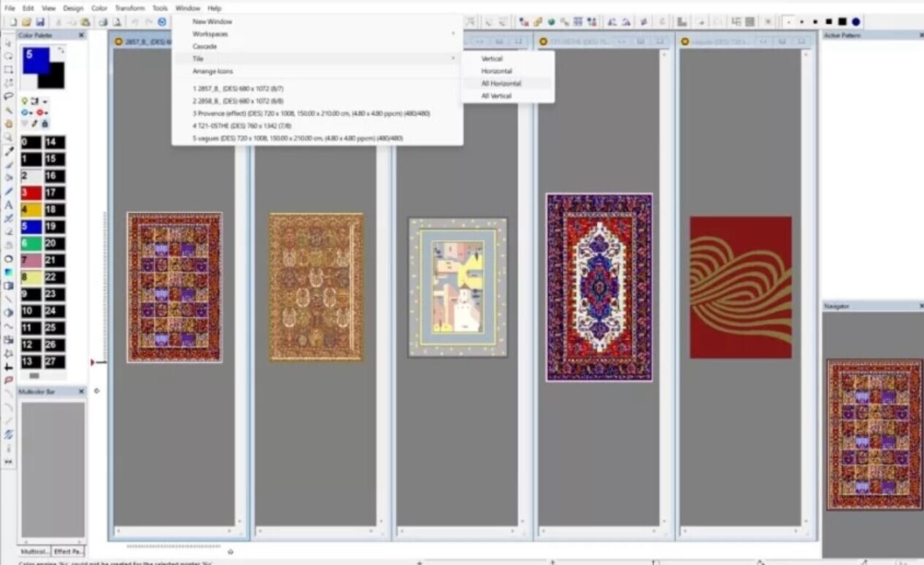
Task: Toggle the lock icon in Color Palette
Action: (45, 124)
